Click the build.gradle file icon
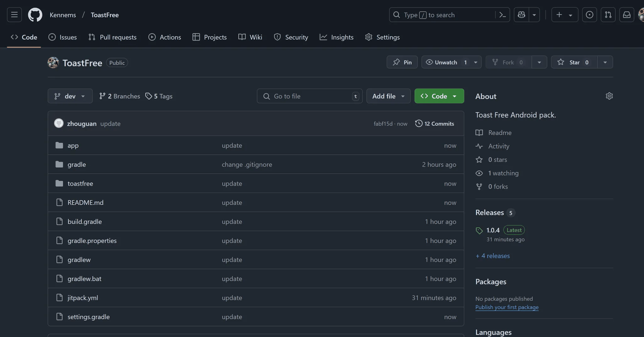This screenshot has width=644, height=337. click(x=59, y=221)
